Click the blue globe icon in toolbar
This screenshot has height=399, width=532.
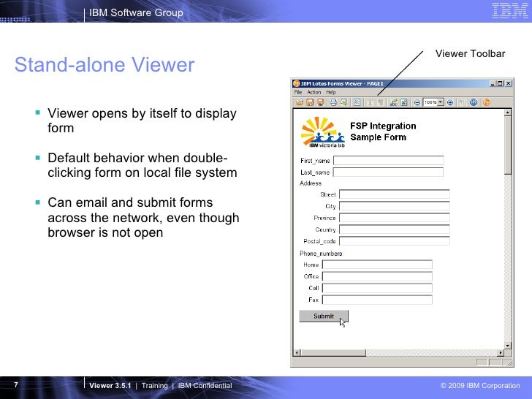(x=474, y=102)
